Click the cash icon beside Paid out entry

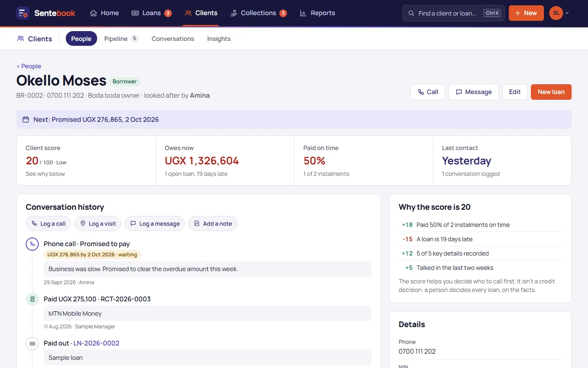pyautogui.click(x=32, y=343)
